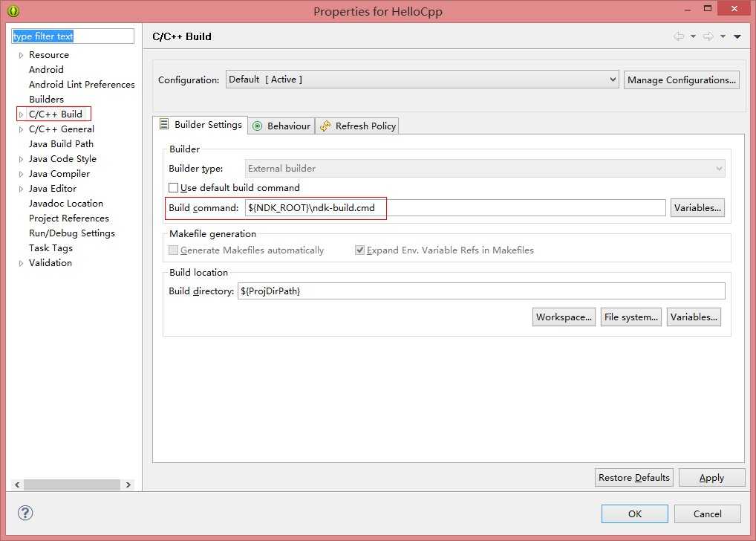Screen dimensions: 756x541
Task: Expand the C/C++ Build tree node
Action: click(x=21, y=114)
